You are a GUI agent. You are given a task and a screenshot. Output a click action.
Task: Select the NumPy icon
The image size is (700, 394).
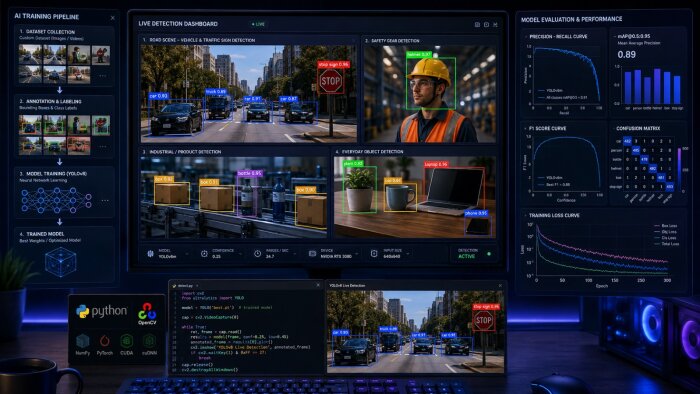tap(83, 341)
